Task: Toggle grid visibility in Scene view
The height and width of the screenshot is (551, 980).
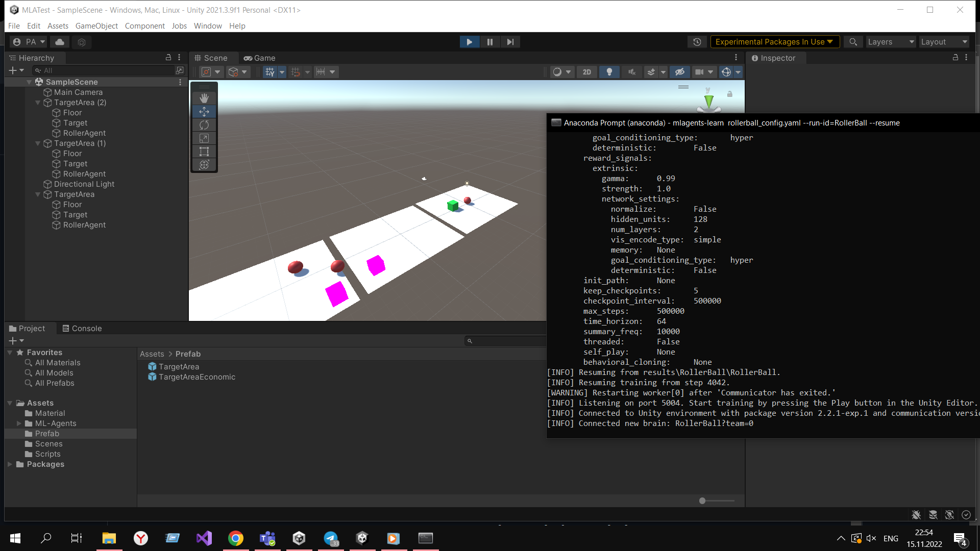Action: coord(270,72)
